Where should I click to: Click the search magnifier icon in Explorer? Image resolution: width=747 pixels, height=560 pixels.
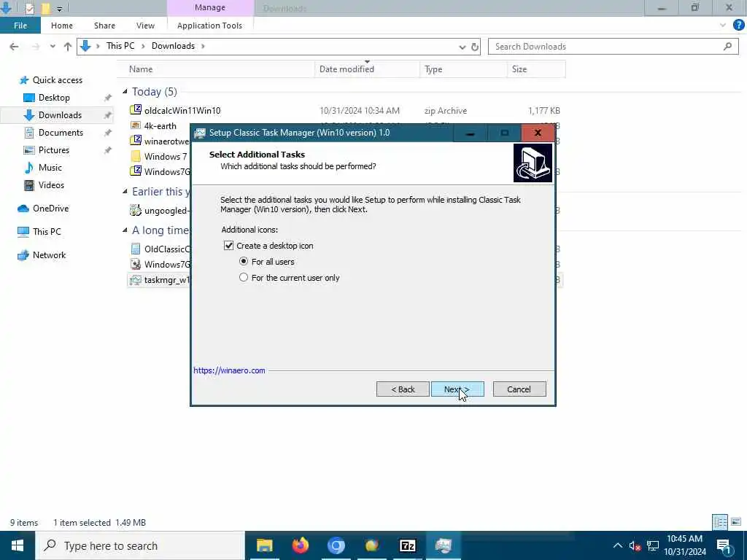[x=727, y=46]
